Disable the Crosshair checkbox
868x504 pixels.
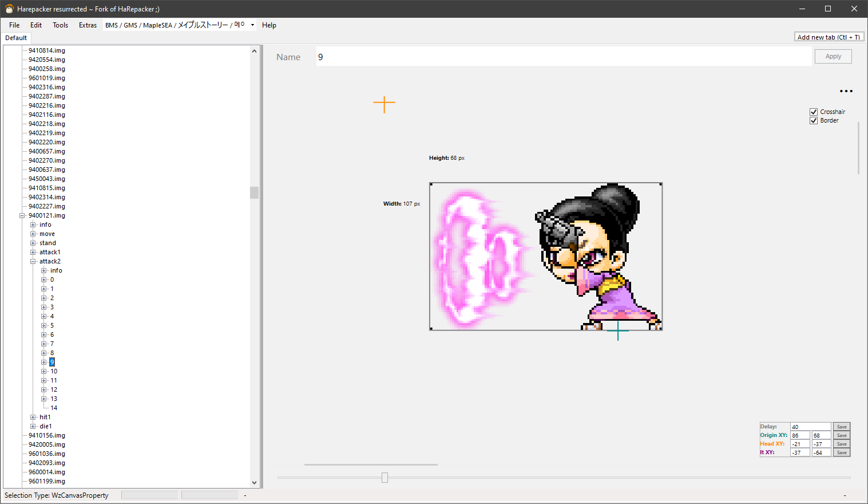pyautogui.click(x=814, y=112)
